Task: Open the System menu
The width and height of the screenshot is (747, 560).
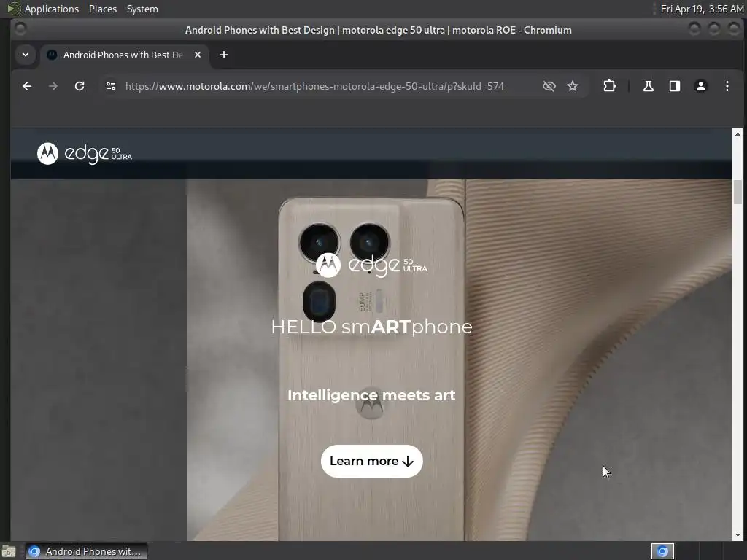Action: pyautogui.click(x=142, y=9)
